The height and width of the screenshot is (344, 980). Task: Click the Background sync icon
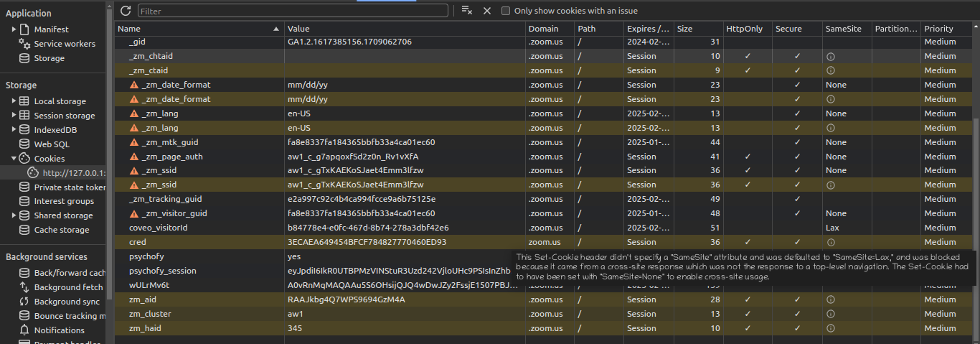coord(24,302)
